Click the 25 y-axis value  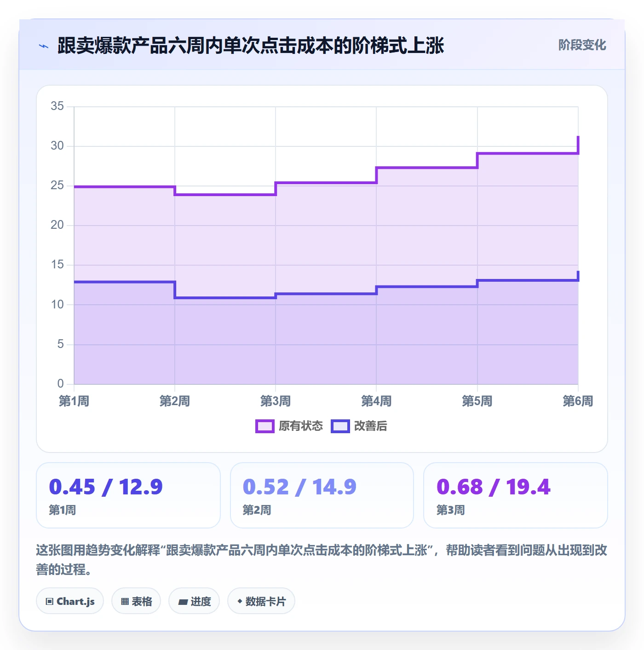(x=57, y=186)
